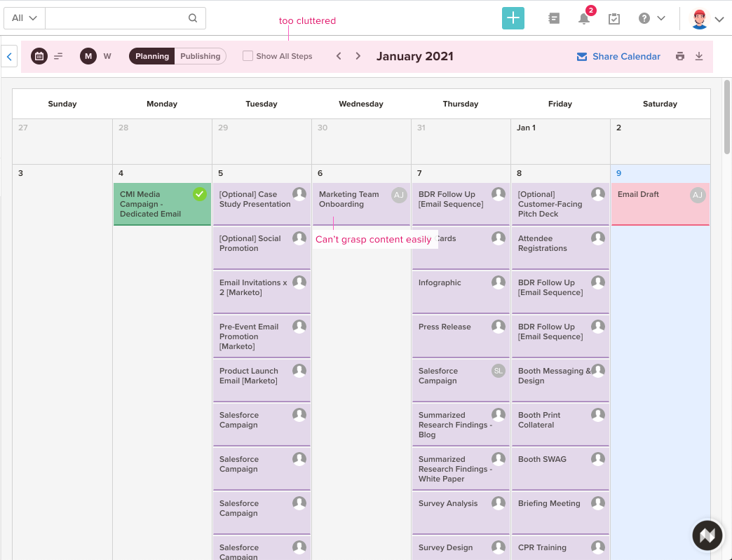The image size is (732, 560).
Task: Switch to the W week view
Action: tap(107, 56)
